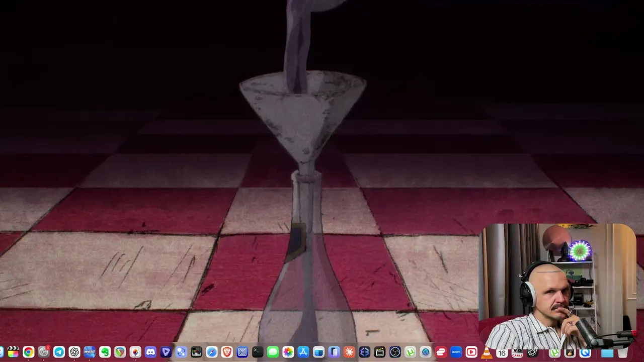The height and width of the screenshot is (362, 644).
Task: Open the guitar icon app in the dock
Action: click(x=570, y=352)
